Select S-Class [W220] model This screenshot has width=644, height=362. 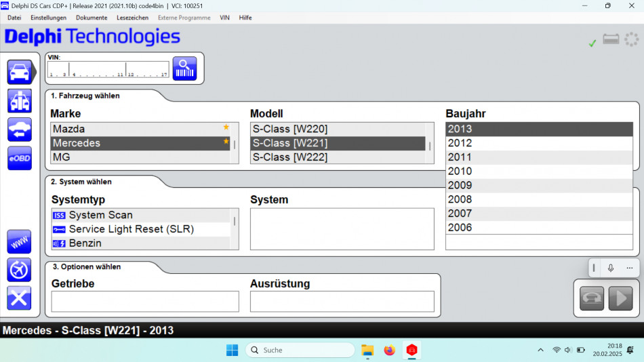[x=338, y=129]
